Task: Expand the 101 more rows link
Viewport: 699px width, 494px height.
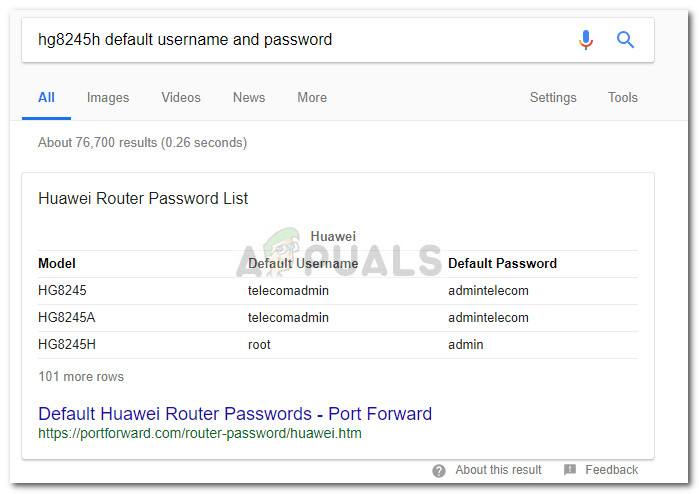Action: click(81, 377)
